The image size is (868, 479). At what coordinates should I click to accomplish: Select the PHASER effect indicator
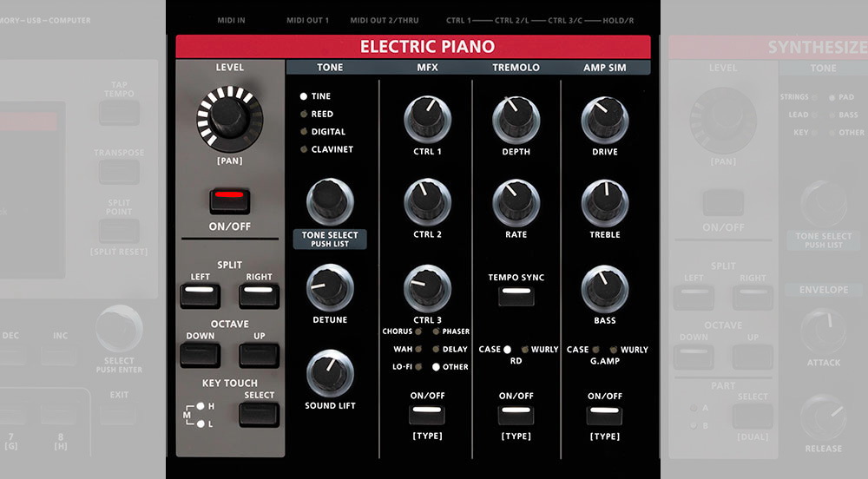click(437, 331)
